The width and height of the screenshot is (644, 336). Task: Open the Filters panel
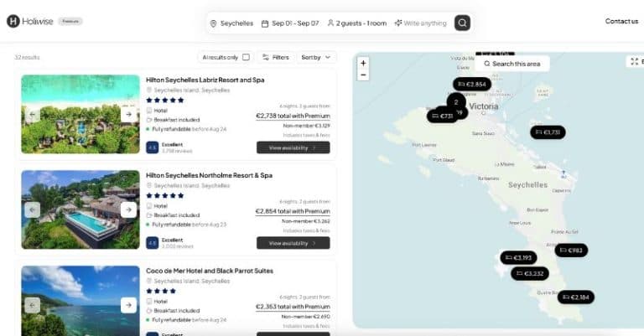pyautogui.click(x=276, y=58)
